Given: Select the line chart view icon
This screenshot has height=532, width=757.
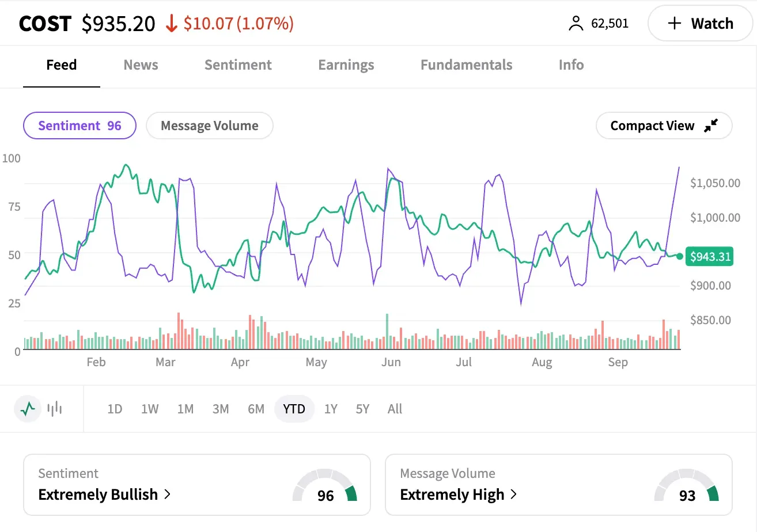Looking at the screenshot, I should click(28, 409).
